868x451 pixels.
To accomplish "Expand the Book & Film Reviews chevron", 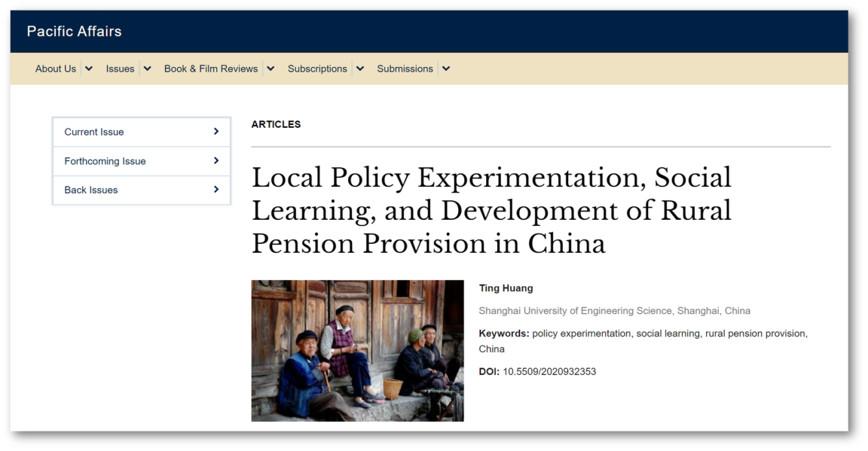I will (x=270, y=69).
